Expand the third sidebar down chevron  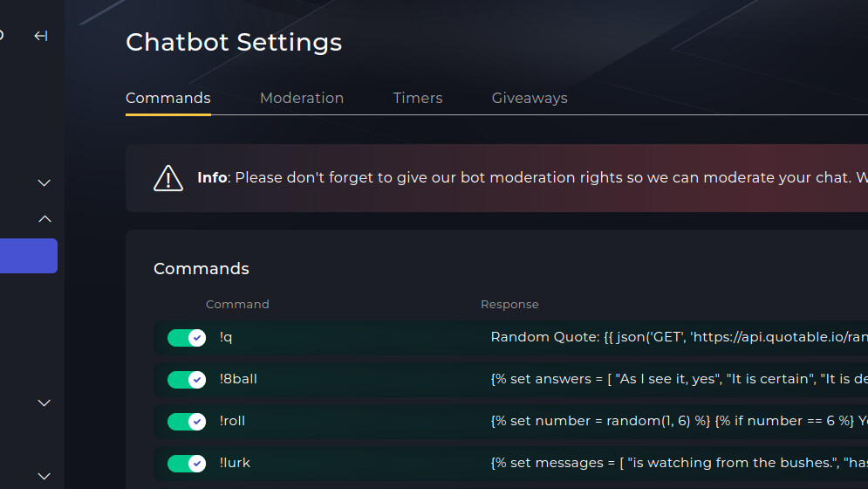pyautogui.click(x=44, y=403)
